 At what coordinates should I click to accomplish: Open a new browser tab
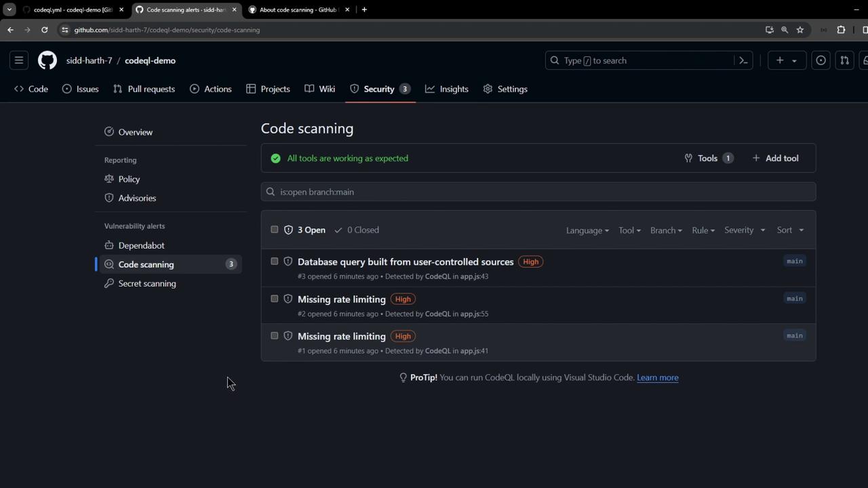[x=364, y=9]
